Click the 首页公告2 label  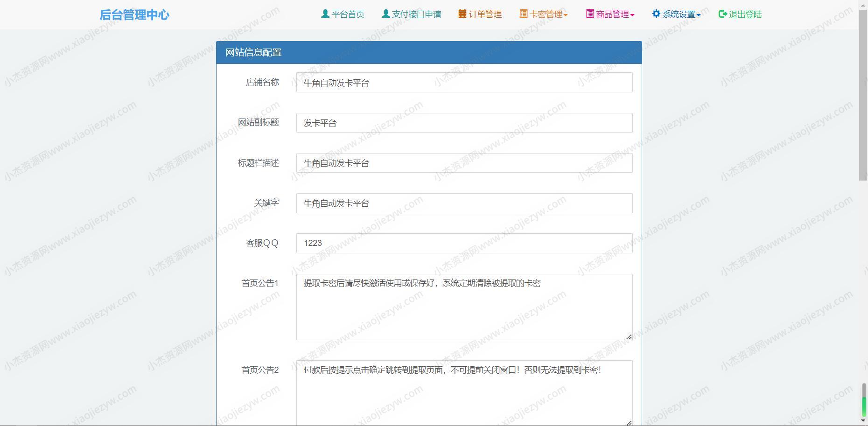(x=260, y=370)
